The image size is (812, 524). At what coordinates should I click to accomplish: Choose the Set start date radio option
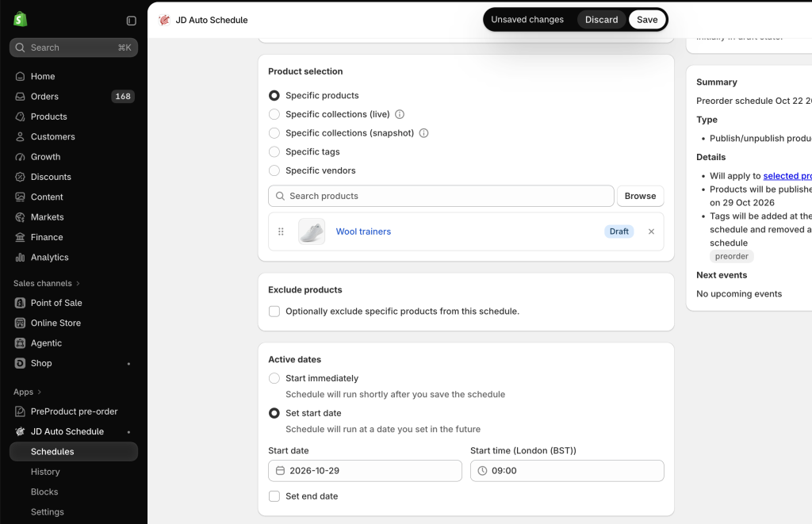pyautogui.click(x=274, y=413)
